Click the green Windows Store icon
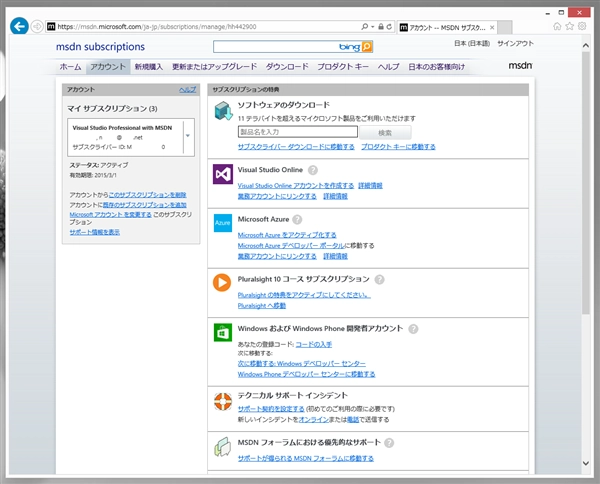 [x=223, y=333]
